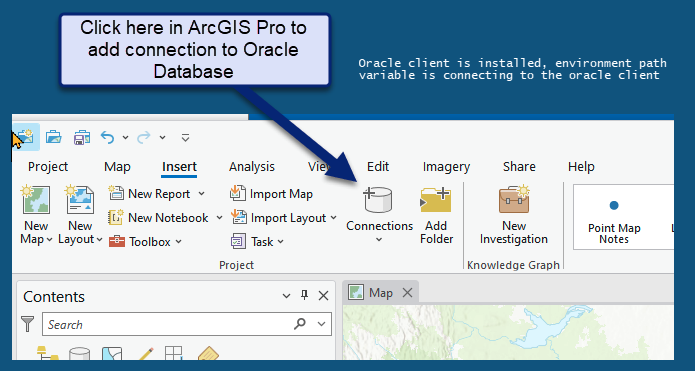
Task: Open the Share ribbon tab
Action: point(519,167)
